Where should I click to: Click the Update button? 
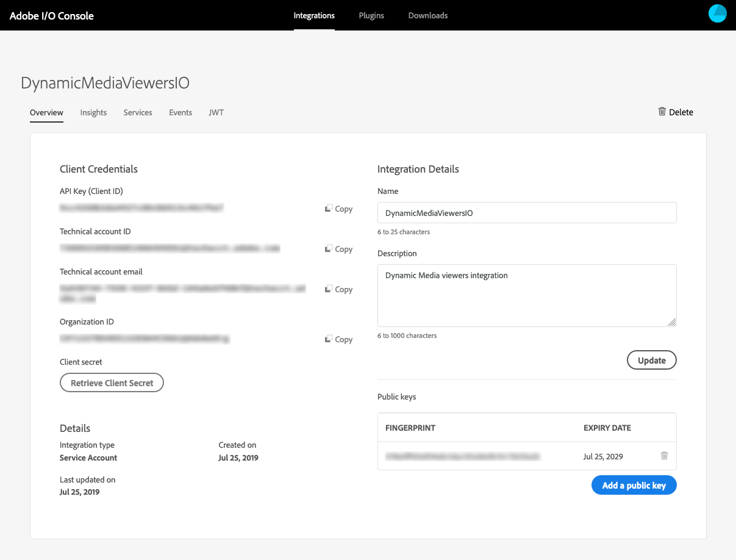651,360
